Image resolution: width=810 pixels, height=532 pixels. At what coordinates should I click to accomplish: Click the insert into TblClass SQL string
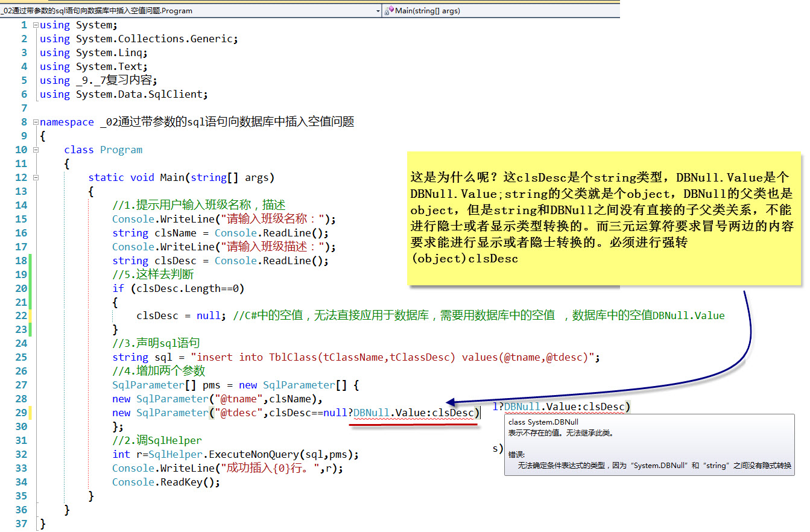[x=393, y=357]
